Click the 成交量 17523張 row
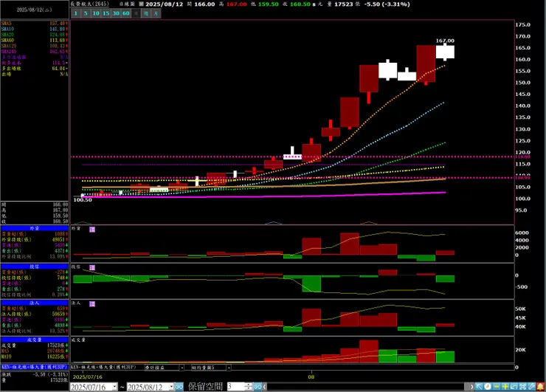This screenshot has height=392, width=546. (35, 345)
